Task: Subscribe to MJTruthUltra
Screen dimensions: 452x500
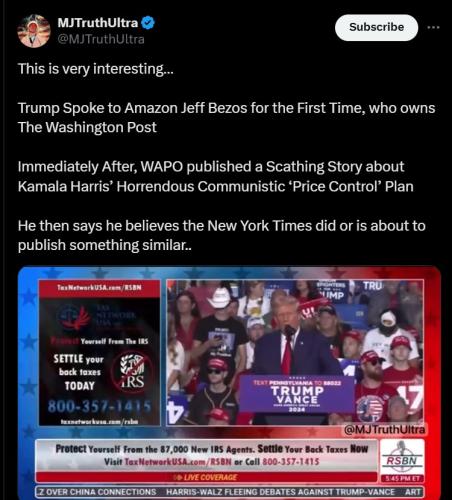Action: coord(376,27)
